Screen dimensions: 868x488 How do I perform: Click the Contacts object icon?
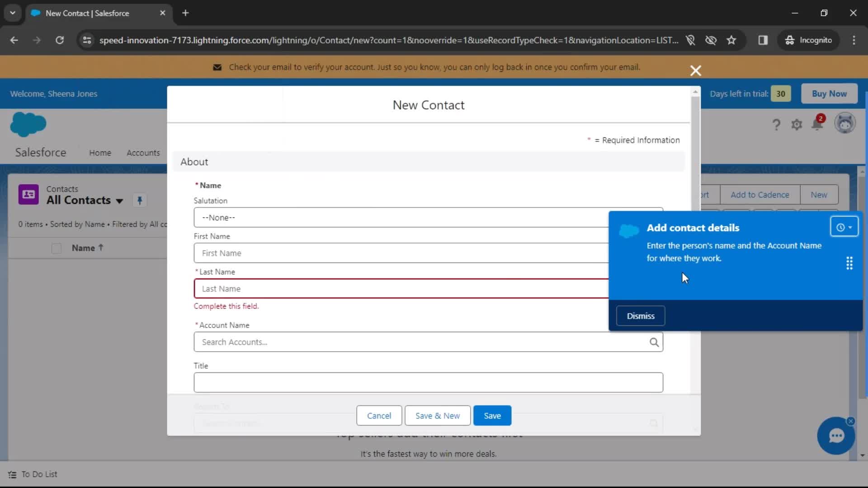point(28,195)
